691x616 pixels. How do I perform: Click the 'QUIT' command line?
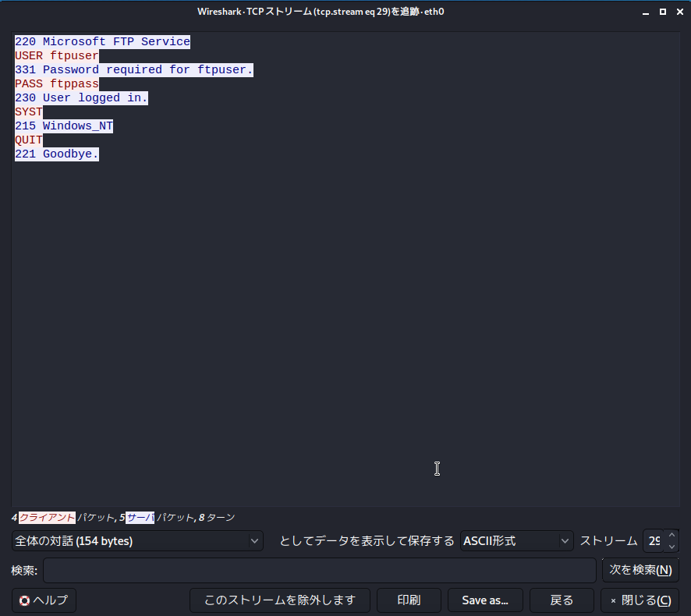tap(29, 140)
